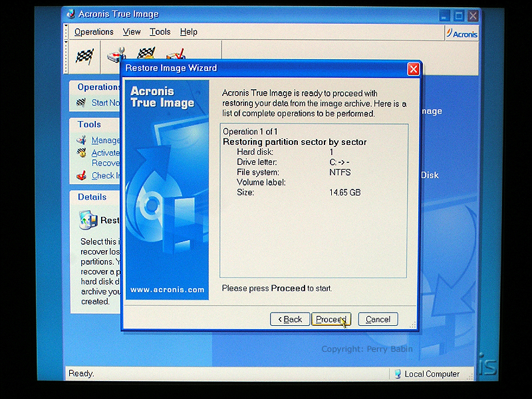The height and width of the screenshot is (399, 532).
Task: Click the www.acronis.com text in wizard
Action: (168, 290)
